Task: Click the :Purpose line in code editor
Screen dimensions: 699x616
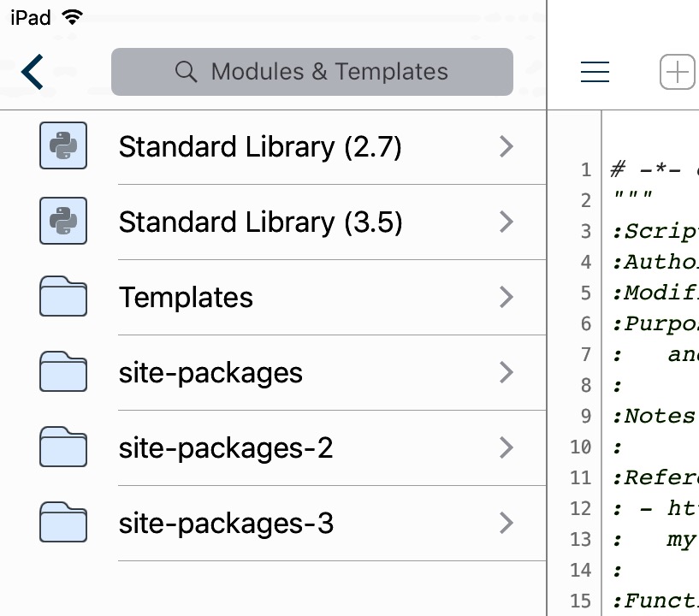Action: (x=655, y=324)
